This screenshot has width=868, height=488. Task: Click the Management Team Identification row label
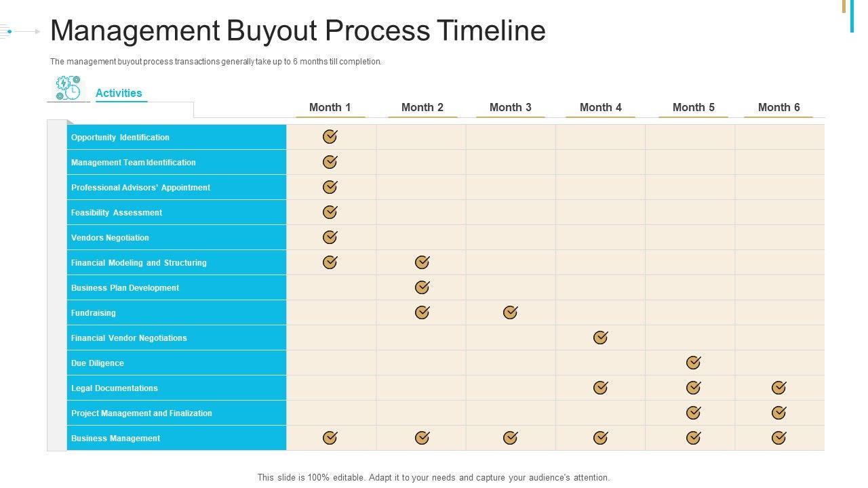click(x=134, y=163)
